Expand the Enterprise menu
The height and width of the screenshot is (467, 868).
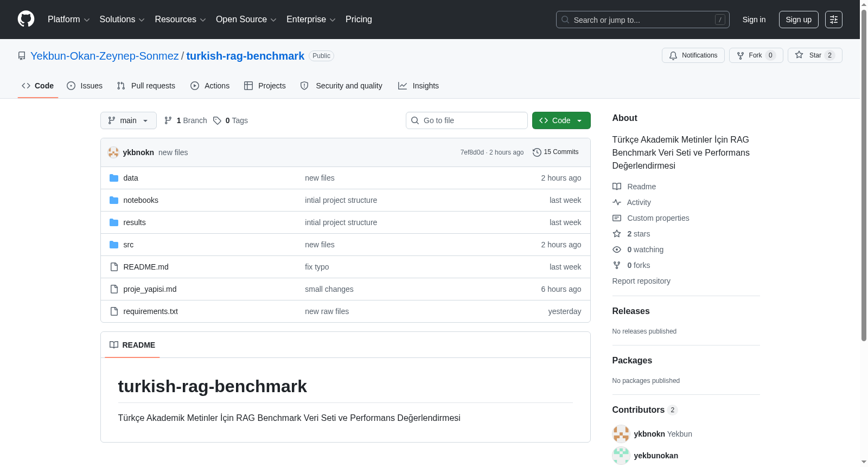tap(311, 20)
